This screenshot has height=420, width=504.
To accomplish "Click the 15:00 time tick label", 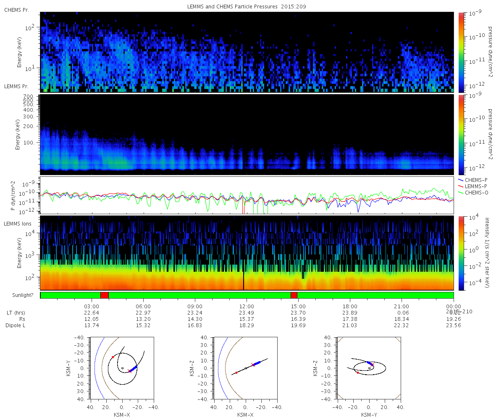I will (298, 306).
